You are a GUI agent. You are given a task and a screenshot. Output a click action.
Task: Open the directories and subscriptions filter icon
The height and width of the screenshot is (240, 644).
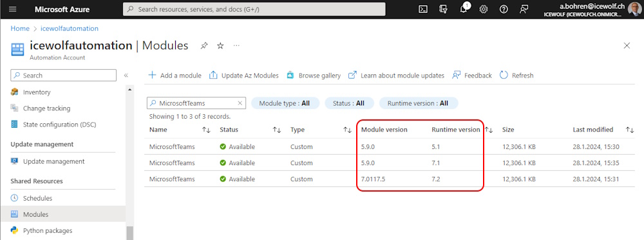point(443,9)
